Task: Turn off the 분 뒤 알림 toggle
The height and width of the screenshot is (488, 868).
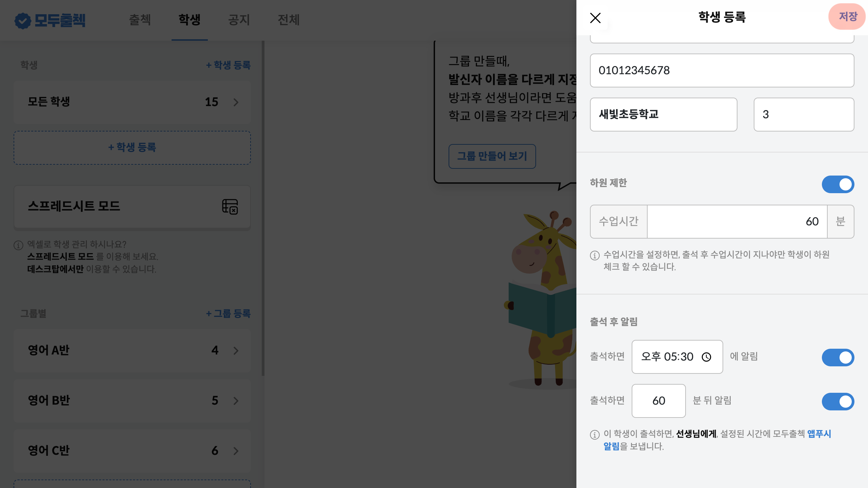Action: click(837, 401)
